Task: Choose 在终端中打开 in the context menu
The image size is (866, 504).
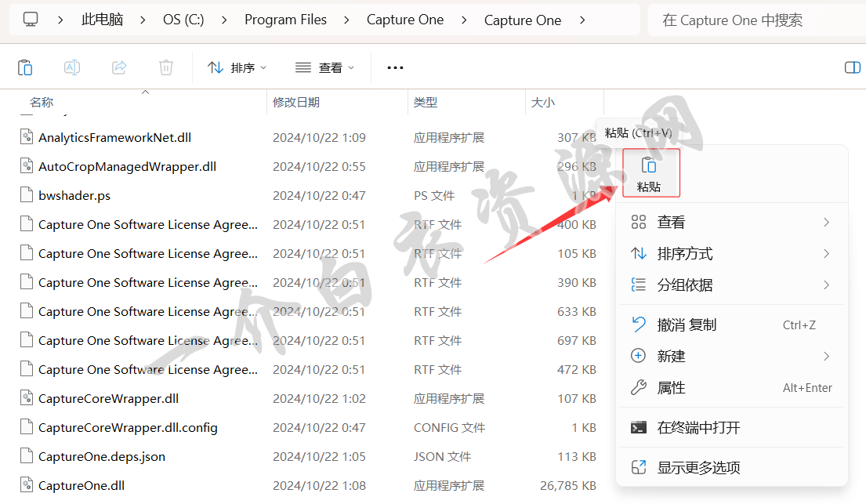Action: click(x=731, y=428)
